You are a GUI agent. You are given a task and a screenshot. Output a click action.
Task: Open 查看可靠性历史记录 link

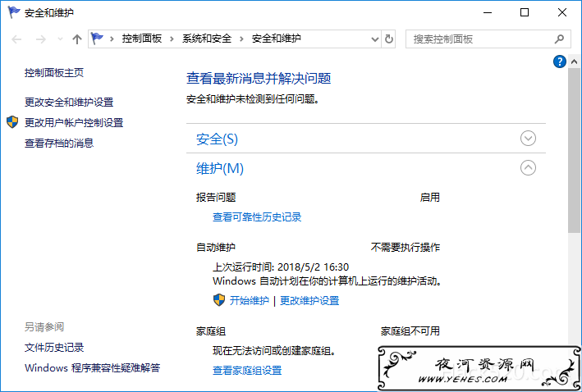257,217
